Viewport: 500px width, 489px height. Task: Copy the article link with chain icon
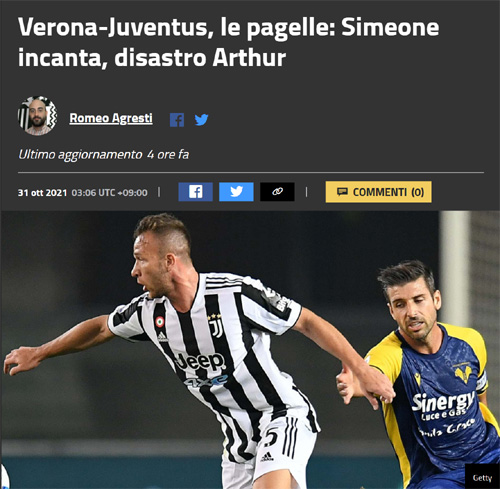[x=277, y=192]
